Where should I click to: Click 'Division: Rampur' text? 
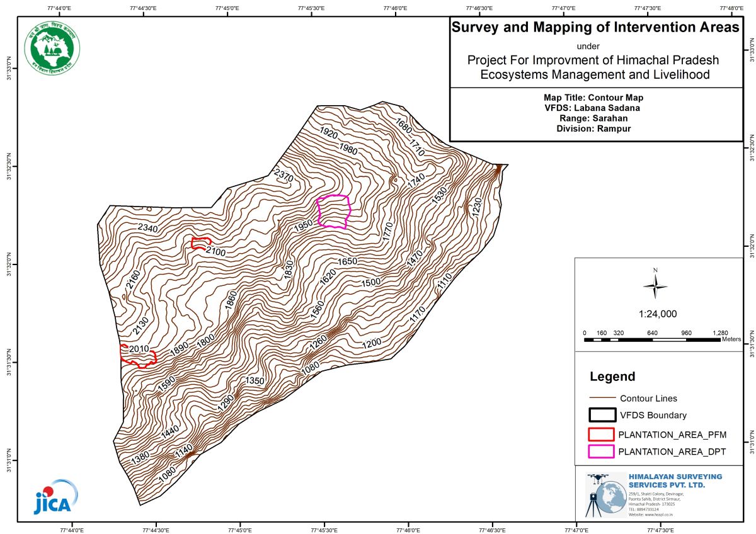(593, 128)
